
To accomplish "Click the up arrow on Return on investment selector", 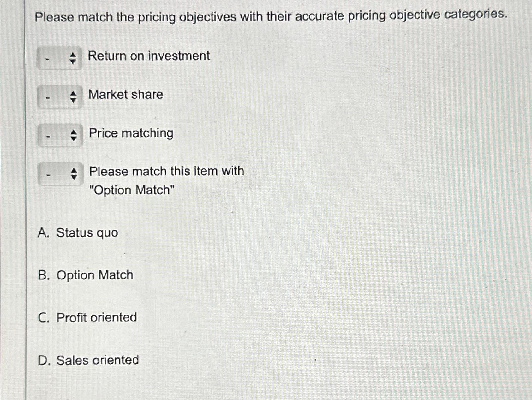I will [73, 54].
